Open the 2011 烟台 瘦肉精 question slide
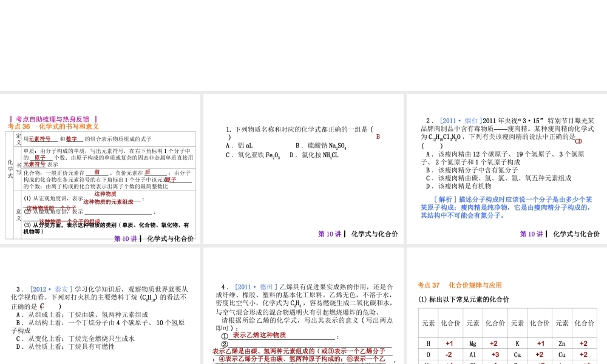Viewport: 607px width, 364px height. pyautogui.click(x=507, y=169)
